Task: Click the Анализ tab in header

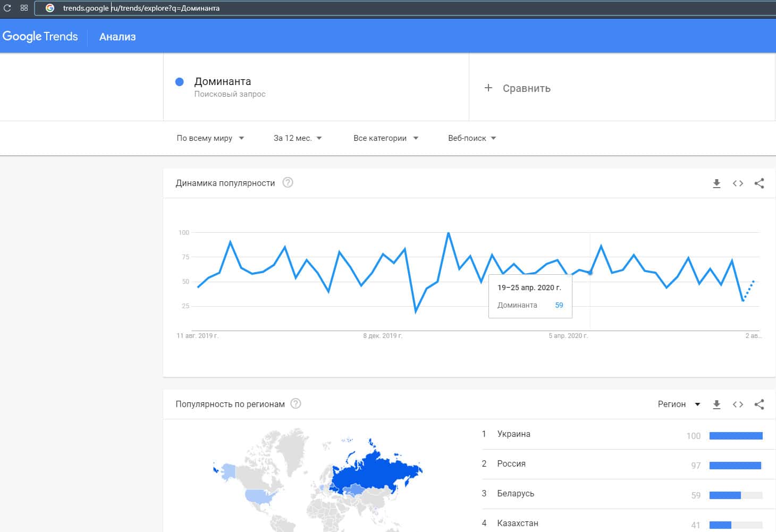Action: (117, 37)
